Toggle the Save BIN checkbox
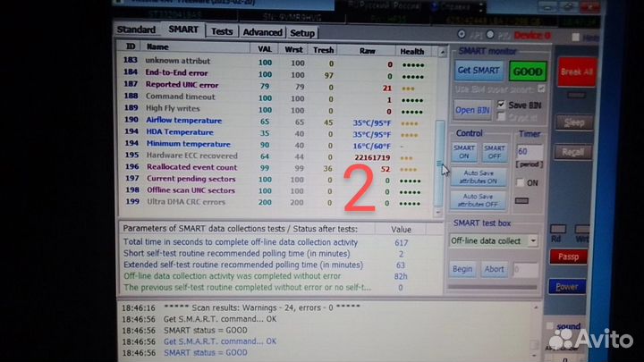 tap(501, 105)
